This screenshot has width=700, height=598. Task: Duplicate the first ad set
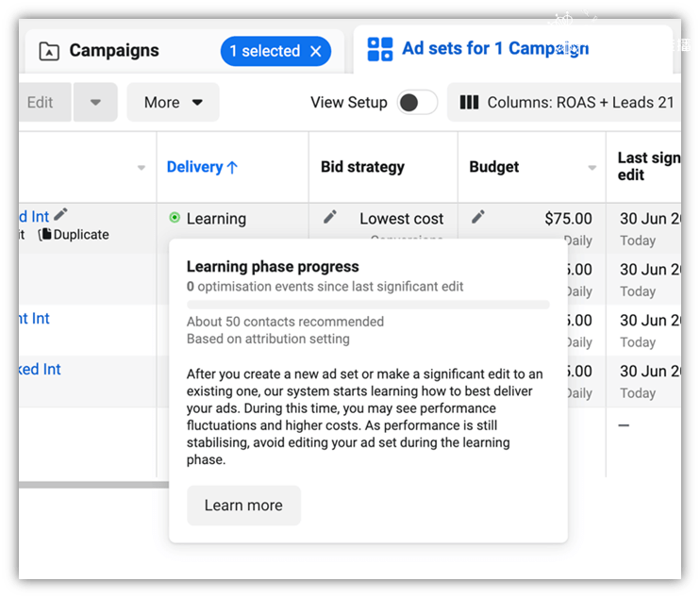[75, 234]
